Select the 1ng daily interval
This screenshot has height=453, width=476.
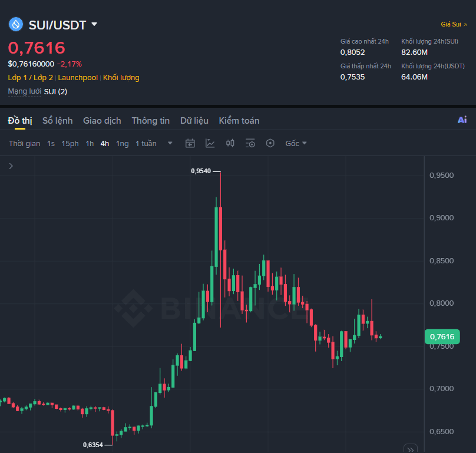tap(122, 144)
